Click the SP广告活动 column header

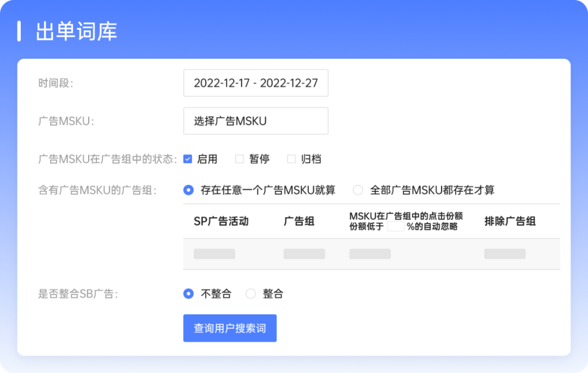pos(220,221)
